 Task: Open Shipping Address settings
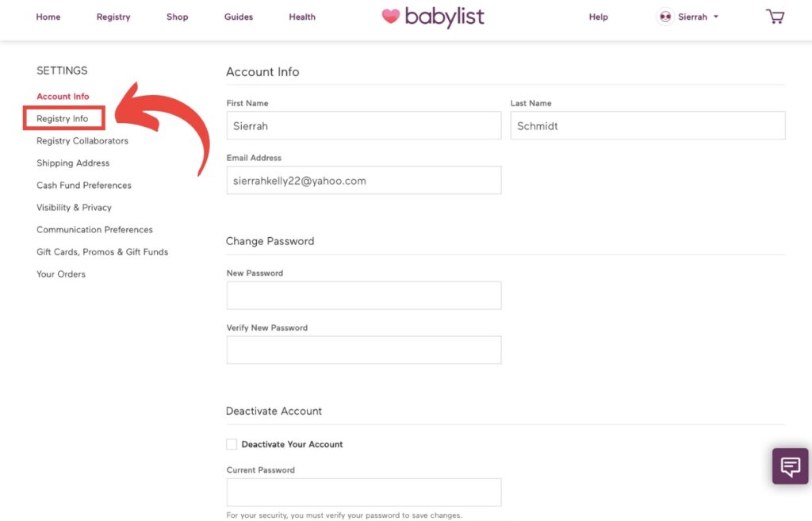coord(72,163)
